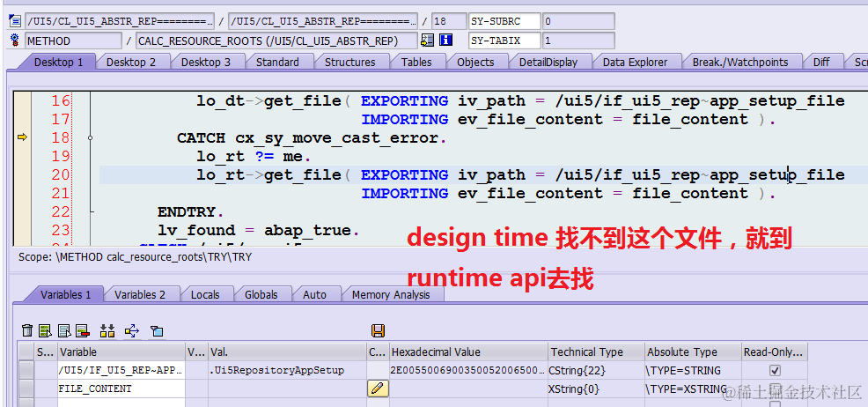Click the CALC_RESOURCE_ROOTS method name field

[276, 41]
